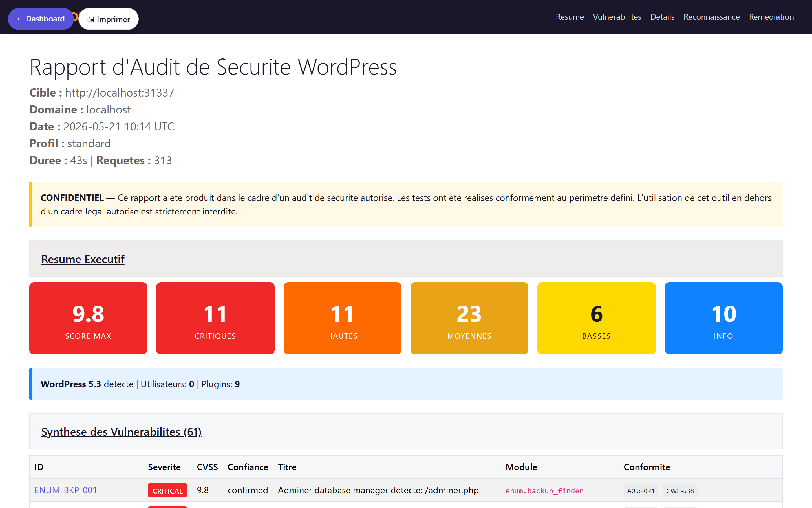Screen dimensions: 812x508
Task: Click the Date value 2026-05-21 10:14 UTC
Action: tap(118, 126)
